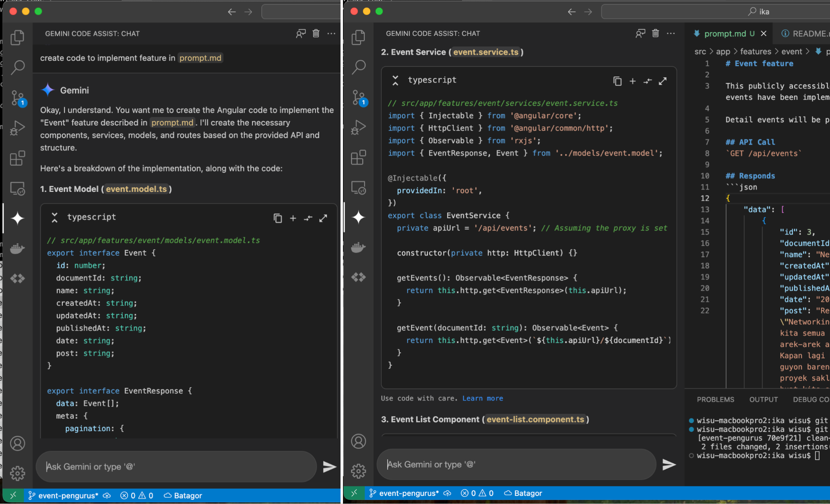
Task: Show errors and warnings in right status bar
Action: click(477, 493)
